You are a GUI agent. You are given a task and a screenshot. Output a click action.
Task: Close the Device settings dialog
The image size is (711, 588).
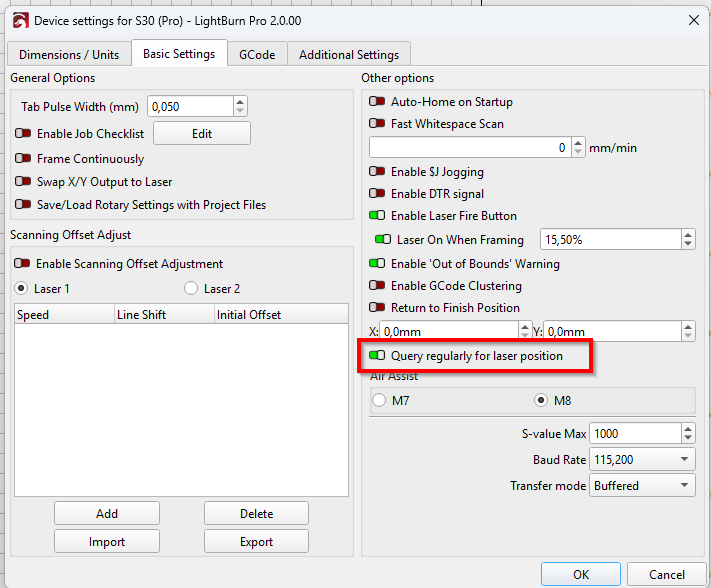(x=693, y=20)
